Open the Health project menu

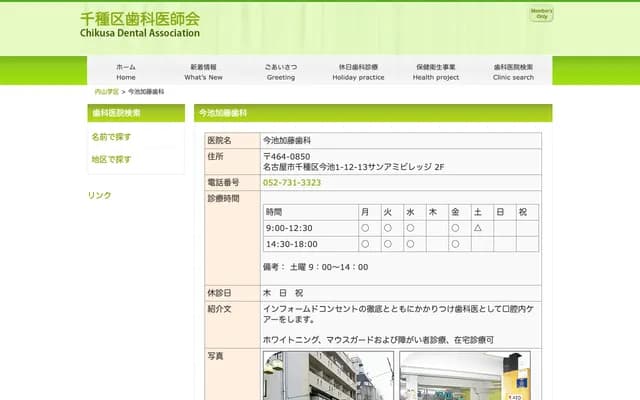(436, 72)
